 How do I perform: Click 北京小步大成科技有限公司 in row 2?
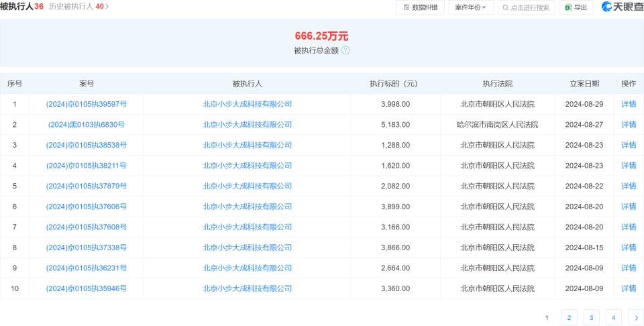click(x=248, y=125)
